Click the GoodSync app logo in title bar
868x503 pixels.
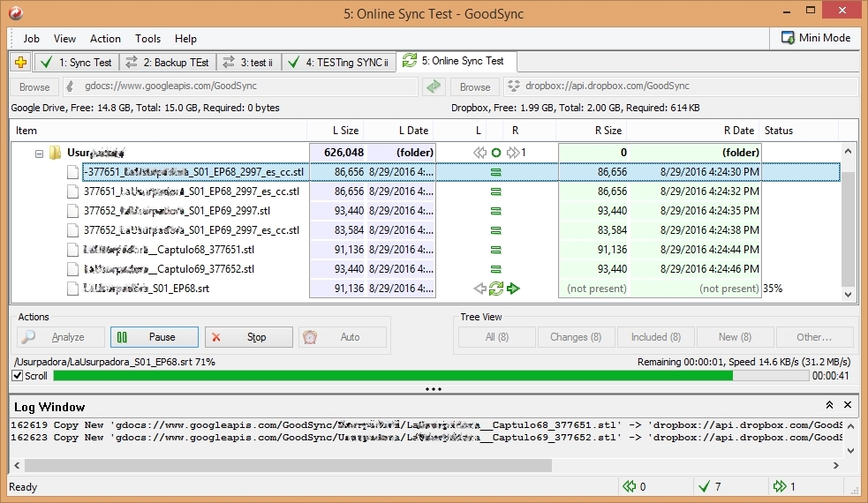coord(16,12)
